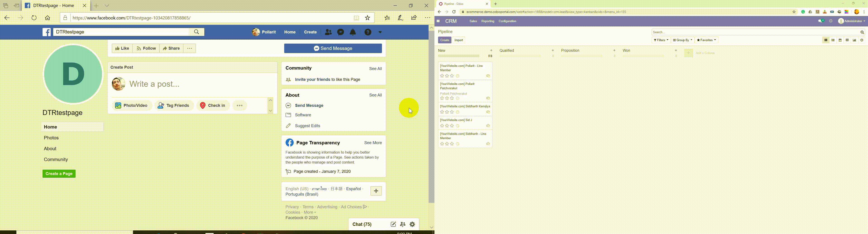Viewport: 868px width, 234px height.
Task: Open chat settings gear icon
Action: pos(413,224)
